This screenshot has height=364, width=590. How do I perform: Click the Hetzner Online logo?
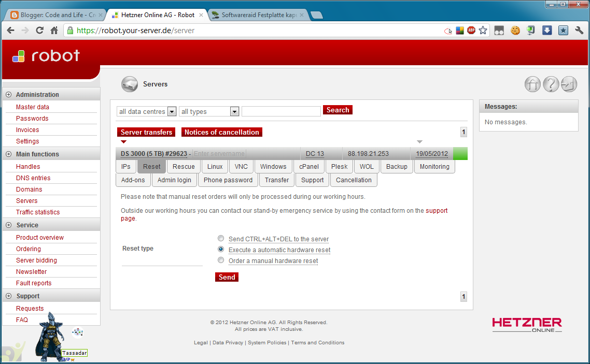527,325
